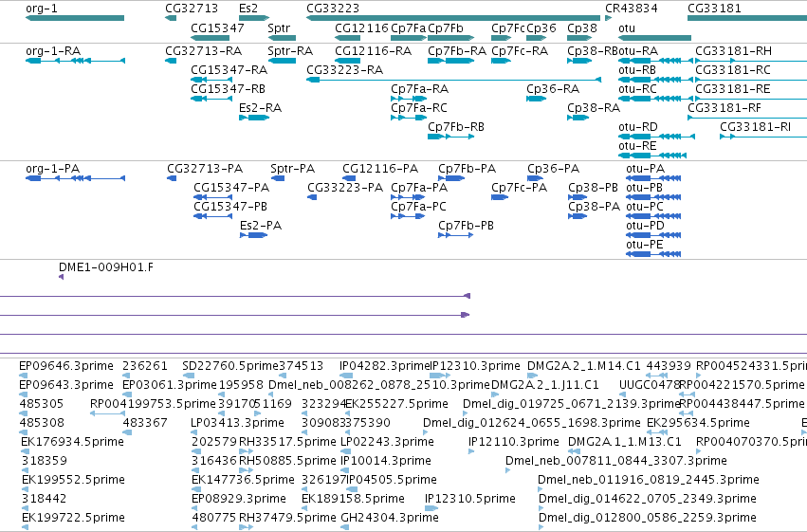The image size is (807, 532).
Task: Click the Cp7Fb gene label
Action: [x=446, y=28]
